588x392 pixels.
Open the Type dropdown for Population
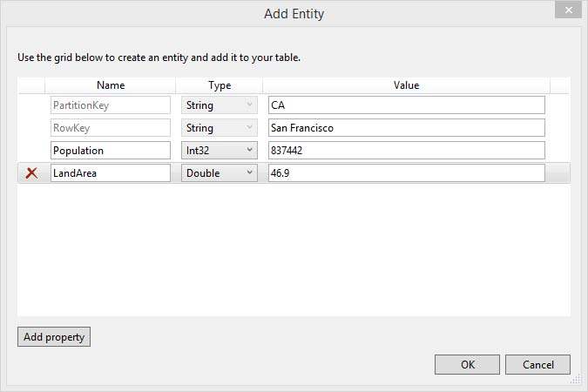coord(220,151)
